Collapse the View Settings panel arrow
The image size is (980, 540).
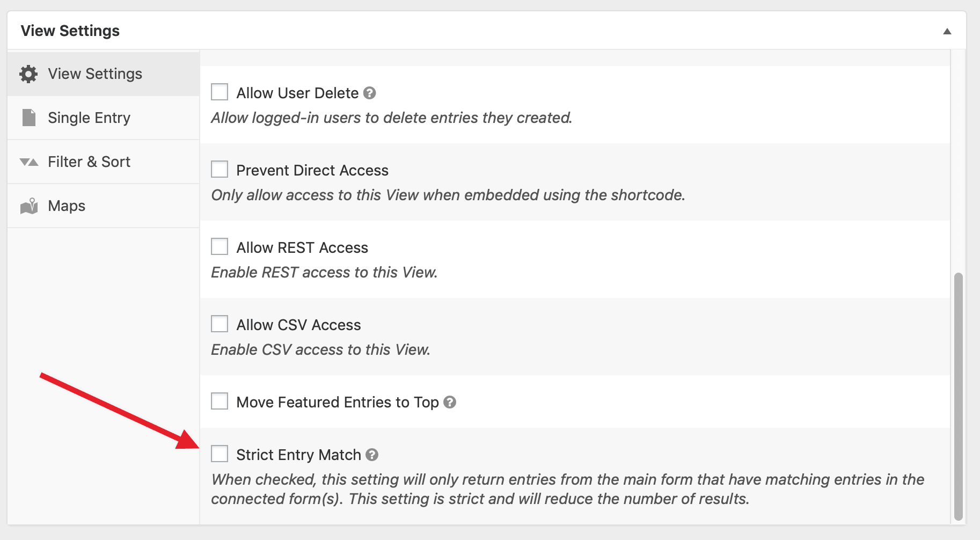(x=947, y=31)
